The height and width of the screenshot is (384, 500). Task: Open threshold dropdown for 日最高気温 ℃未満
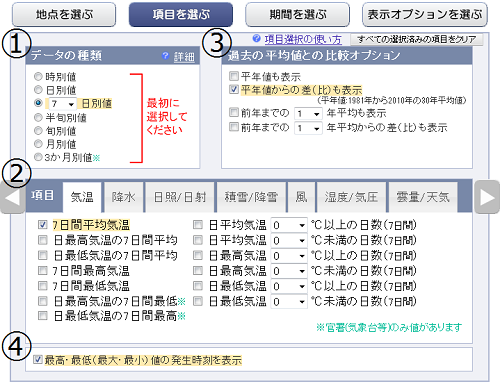coord(289,271)
